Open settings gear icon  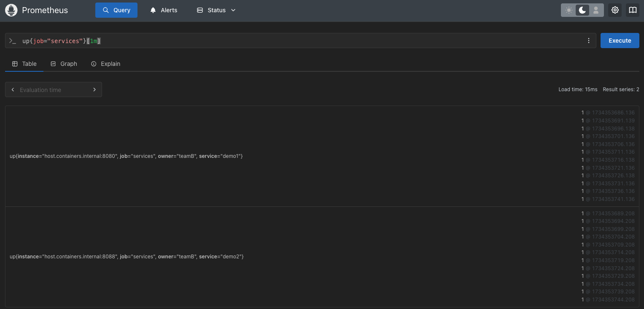(x=615, y=10)
